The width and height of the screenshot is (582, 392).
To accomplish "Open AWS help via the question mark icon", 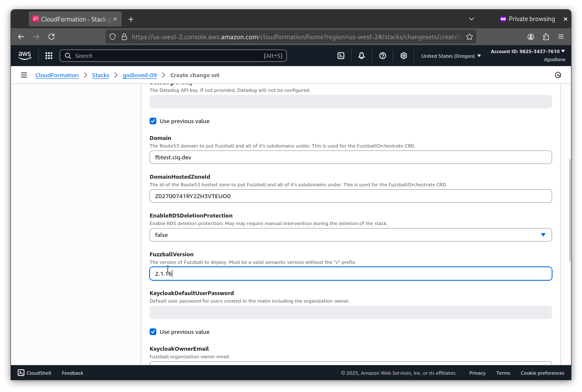I will click(382, 55).
